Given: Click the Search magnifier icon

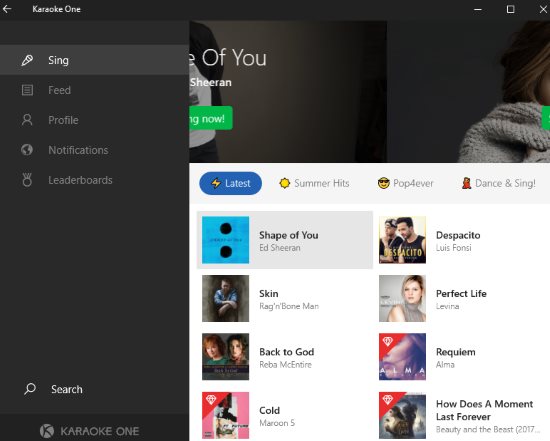Looking at the screenshot, I should tap(30, 389).
